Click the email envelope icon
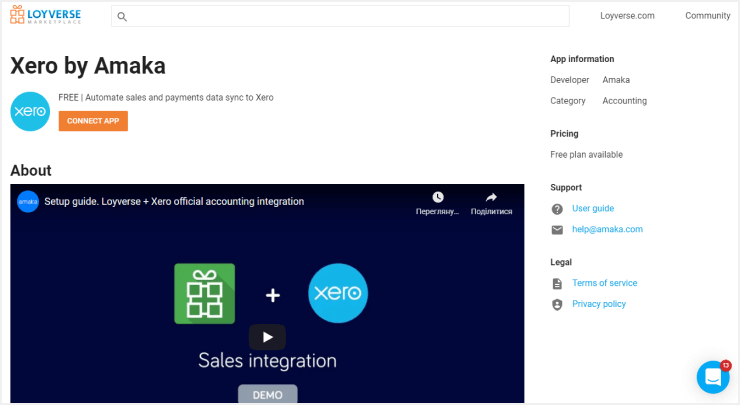The width and height of the screenshot is (740, 405). [557, 230]
